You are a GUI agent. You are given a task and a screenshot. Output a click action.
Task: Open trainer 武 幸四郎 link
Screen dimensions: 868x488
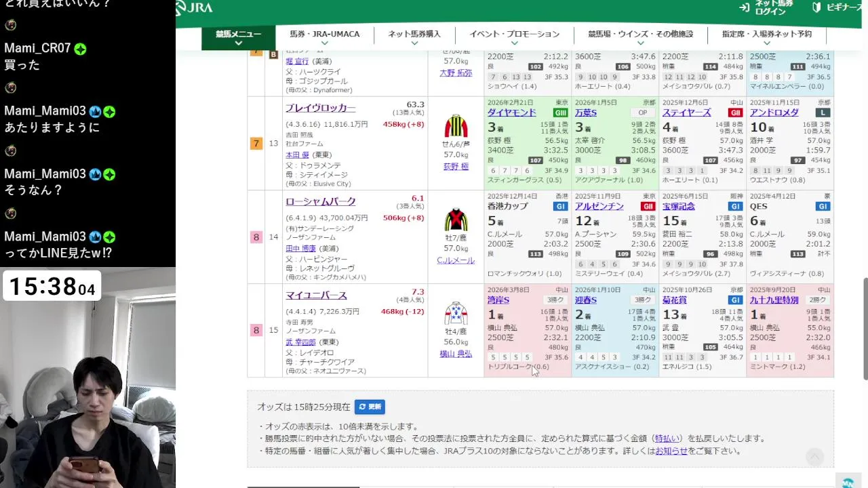[300, 342]
